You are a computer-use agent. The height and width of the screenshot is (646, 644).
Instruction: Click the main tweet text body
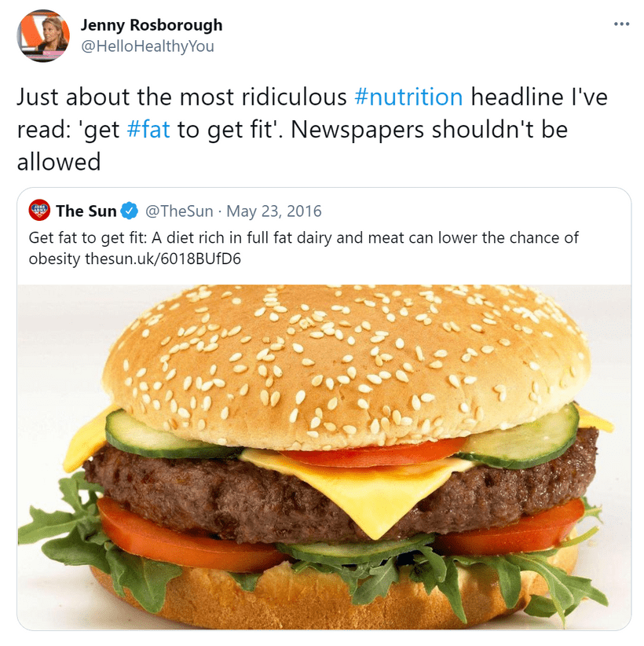pos(312,129)
